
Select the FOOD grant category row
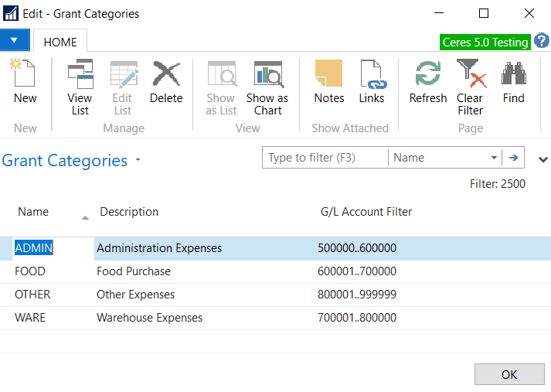coord(30,271)
